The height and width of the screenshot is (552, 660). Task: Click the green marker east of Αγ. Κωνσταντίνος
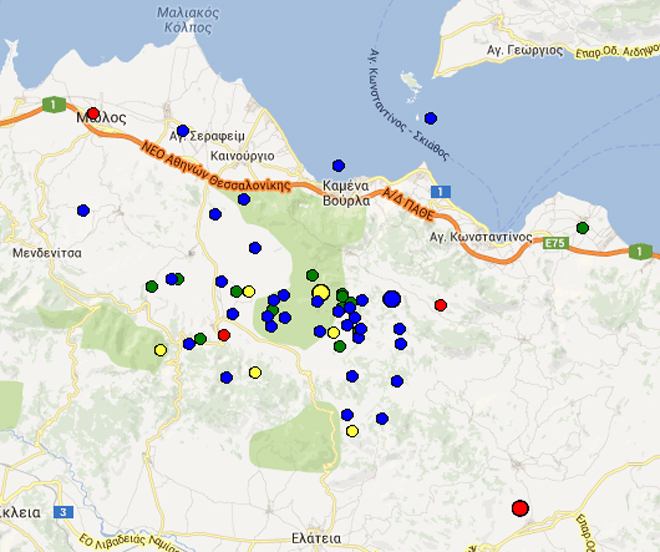[582, 228]
